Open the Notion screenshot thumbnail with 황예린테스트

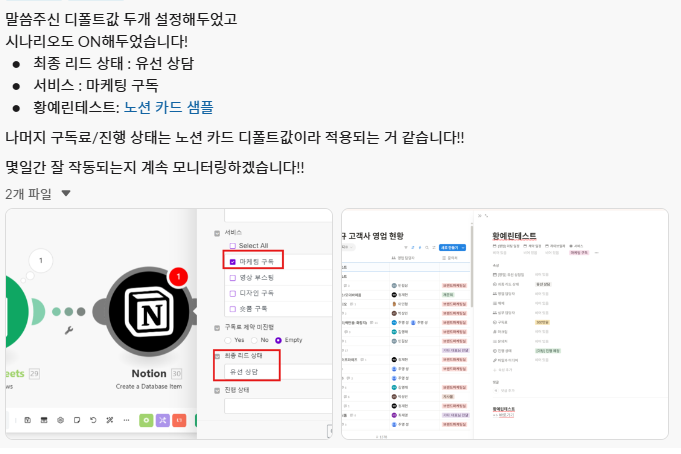(x=505, y=324)
